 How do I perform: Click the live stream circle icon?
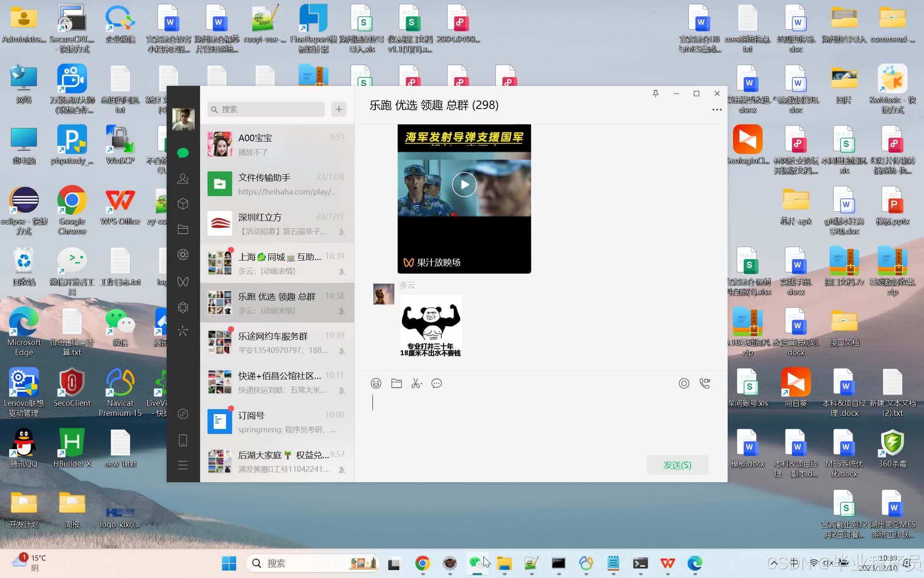(x=684, y=384)
